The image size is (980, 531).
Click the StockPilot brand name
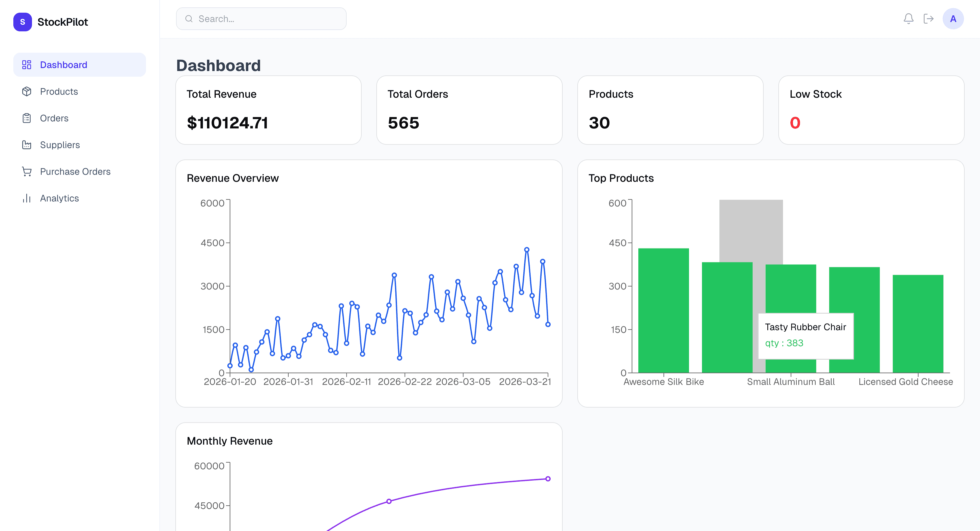[63, 22]
